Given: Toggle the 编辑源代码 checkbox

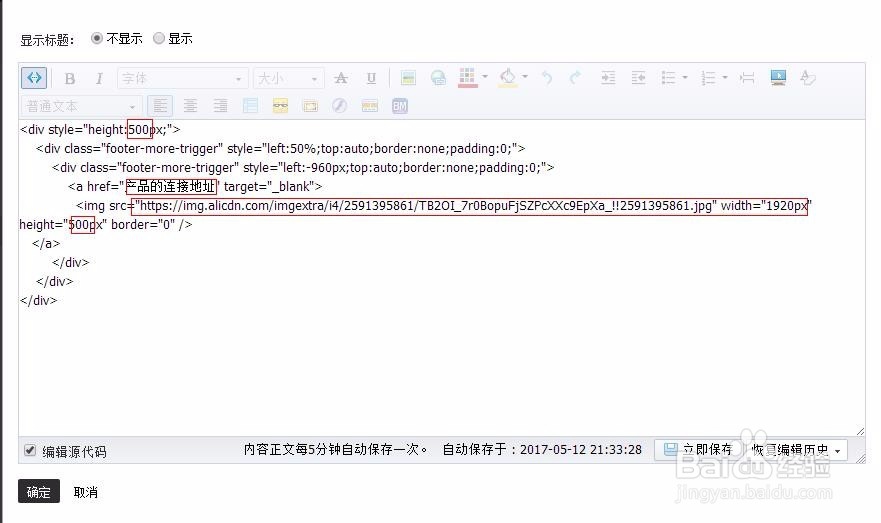Looking at the screenshot, I should pyautogui.click(x=30, y=451).
